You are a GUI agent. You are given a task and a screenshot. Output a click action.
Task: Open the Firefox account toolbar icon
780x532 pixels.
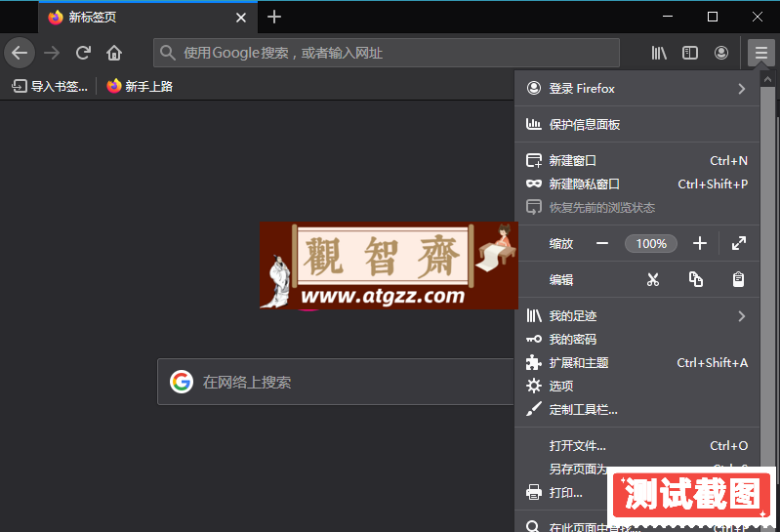pos(721,53)
